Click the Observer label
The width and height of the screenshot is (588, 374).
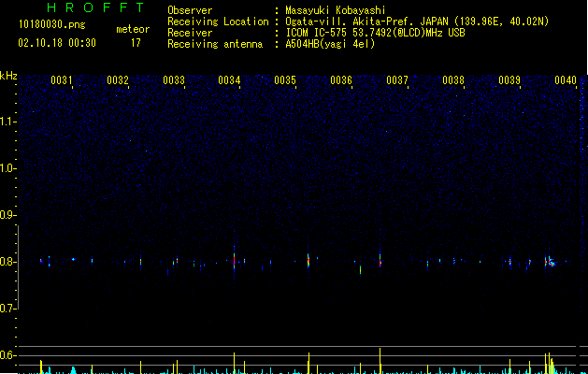tap(190, 10)
